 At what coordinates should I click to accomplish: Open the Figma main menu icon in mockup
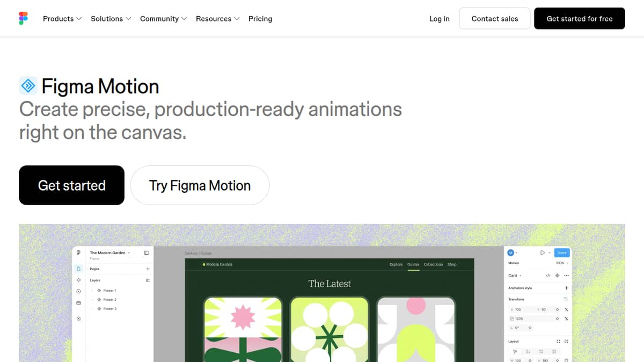(x=78, y=252)
